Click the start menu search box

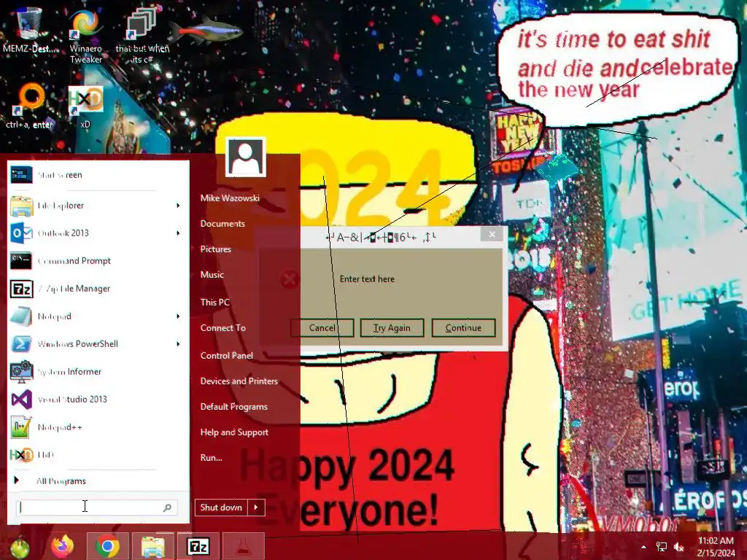97,507
